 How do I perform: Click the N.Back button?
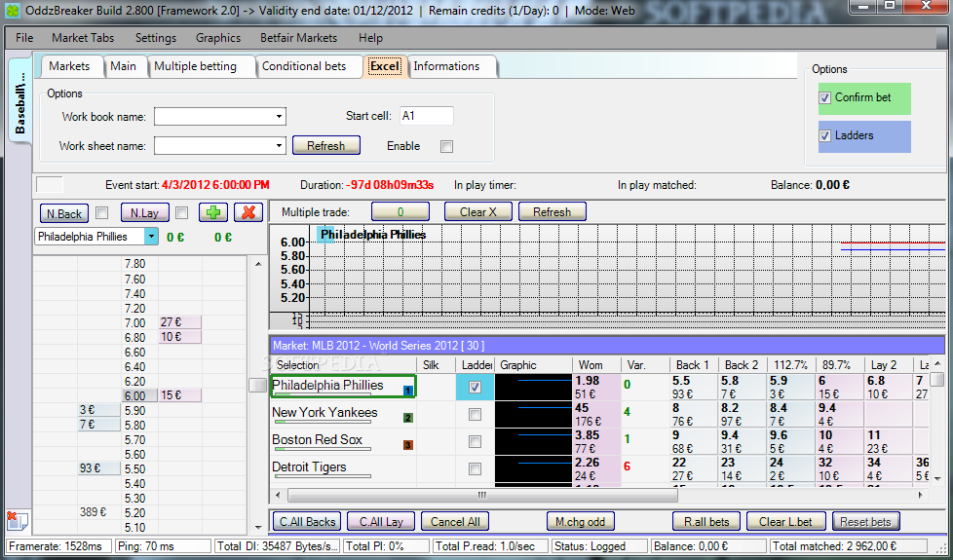pos(63,213)
